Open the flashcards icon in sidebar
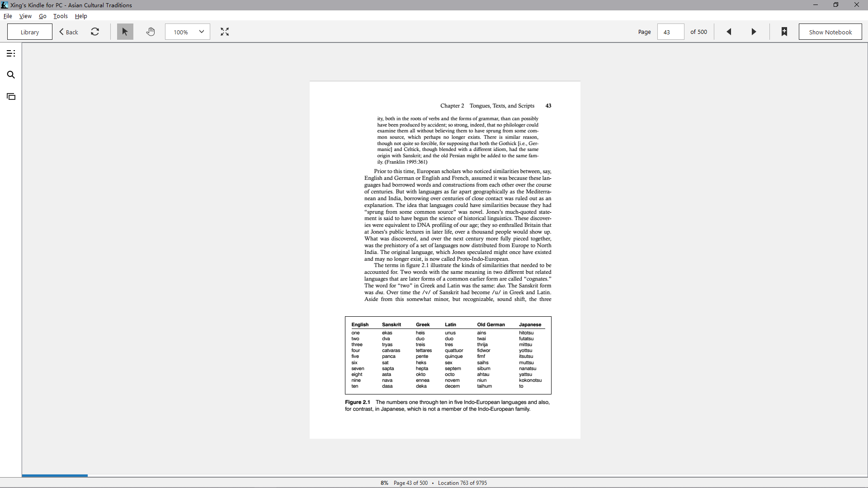Screen dimensions: 868x488 [x=11, y=97]
